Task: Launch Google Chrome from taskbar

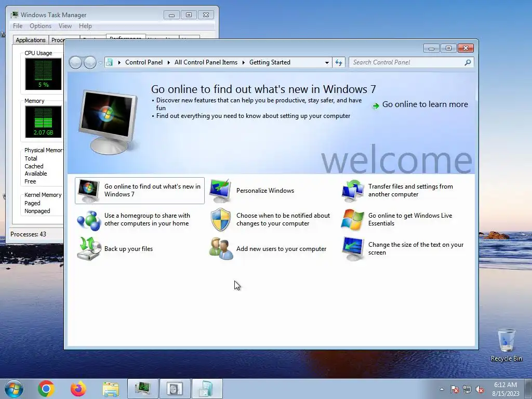Action: point(46,389)
